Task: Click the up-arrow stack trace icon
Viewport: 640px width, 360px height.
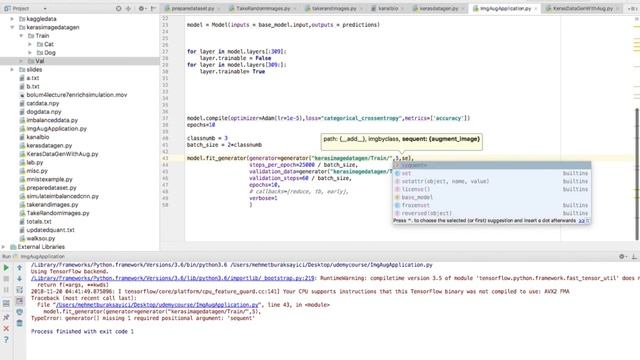Action: pos(19,268)
